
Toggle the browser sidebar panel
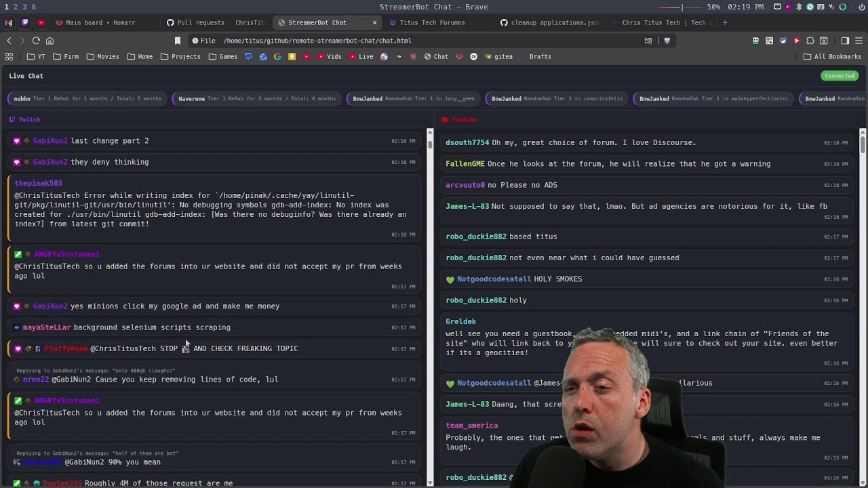[845, 41]
